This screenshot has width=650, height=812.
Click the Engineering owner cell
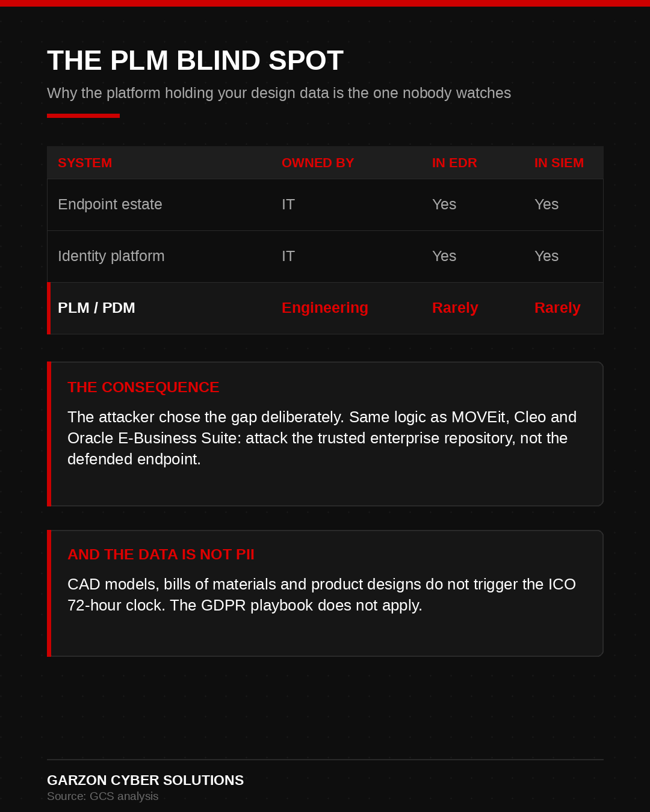325,308
